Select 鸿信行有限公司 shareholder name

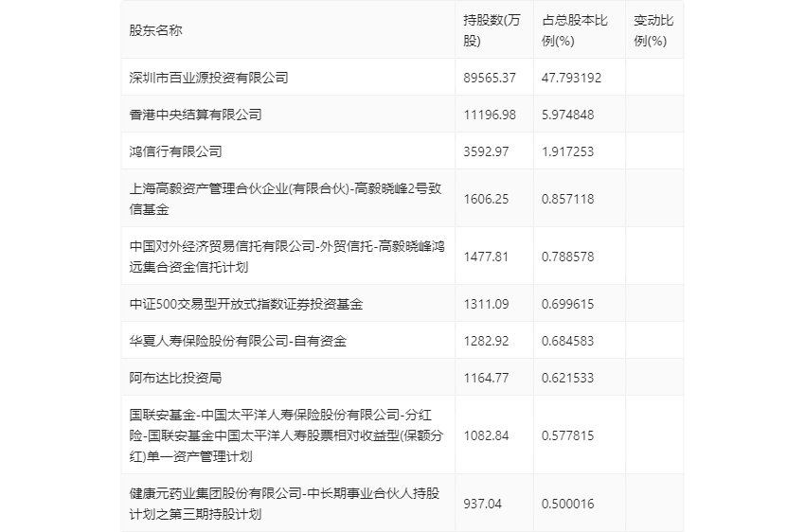tap(175, 151)
